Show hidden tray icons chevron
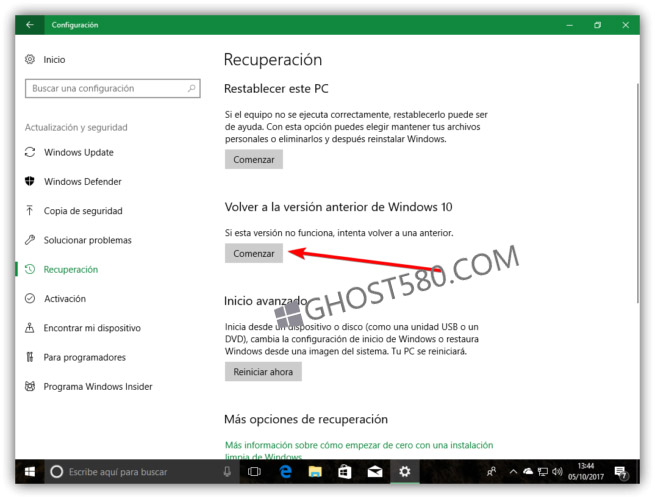Screen dimensions: 655x499 click(x=513, y=472)
